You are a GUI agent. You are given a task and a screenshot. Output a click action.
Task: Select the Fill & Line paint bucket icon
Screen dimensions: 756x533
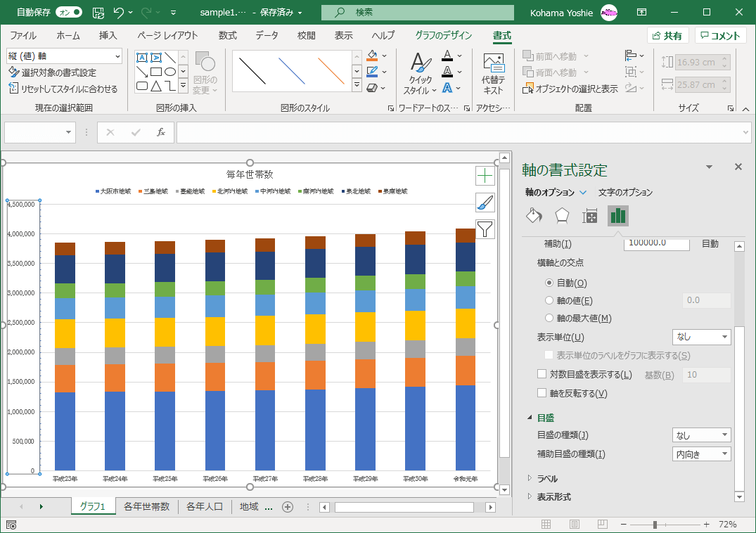click(x=534, y=216)
